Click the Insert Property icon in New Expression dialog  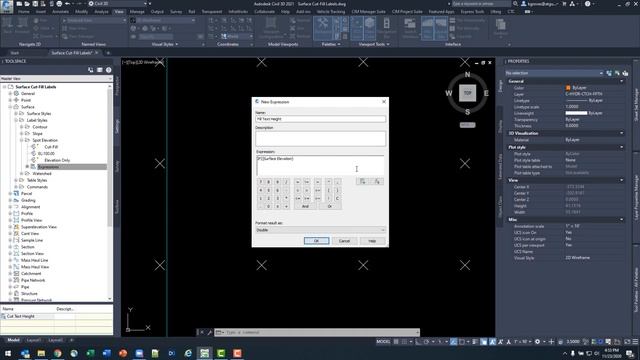tap(362, 181)
